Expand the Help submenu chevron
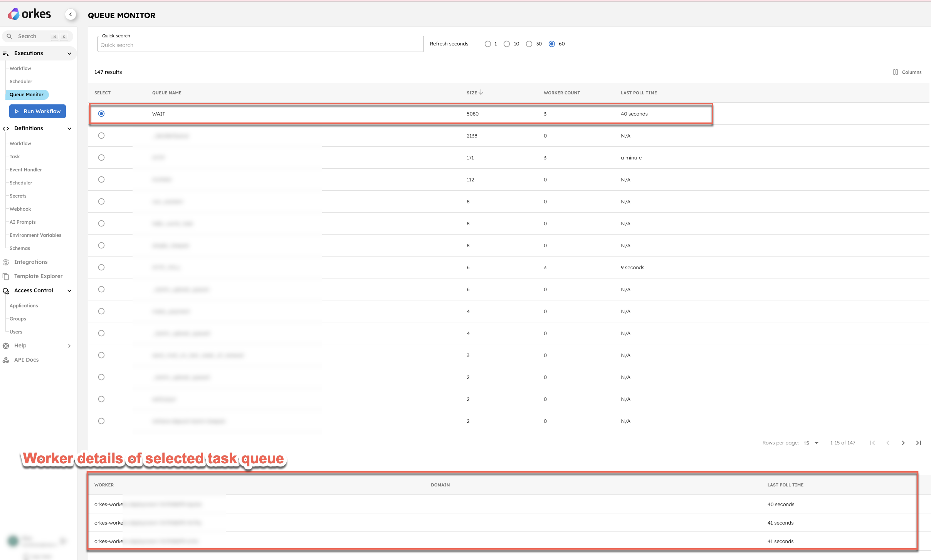931x560 pixels. pyautogui.click(x=69, y=346)
